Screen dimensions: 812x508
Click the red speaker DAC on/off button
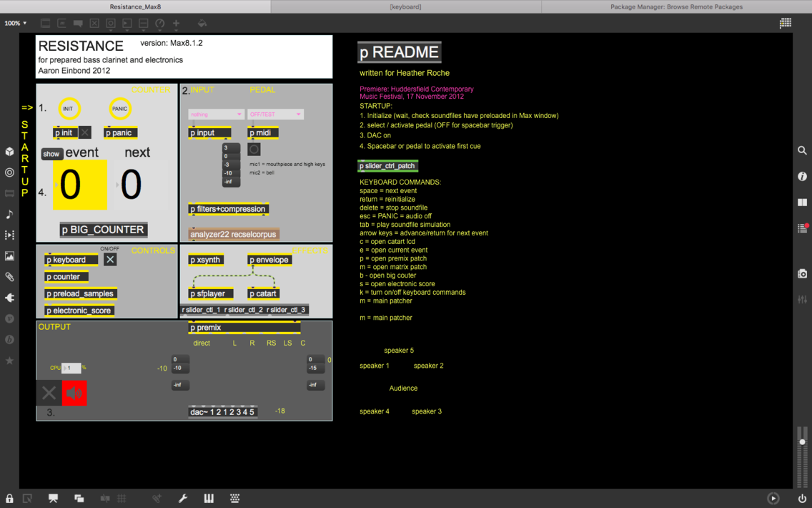[74, 393]
